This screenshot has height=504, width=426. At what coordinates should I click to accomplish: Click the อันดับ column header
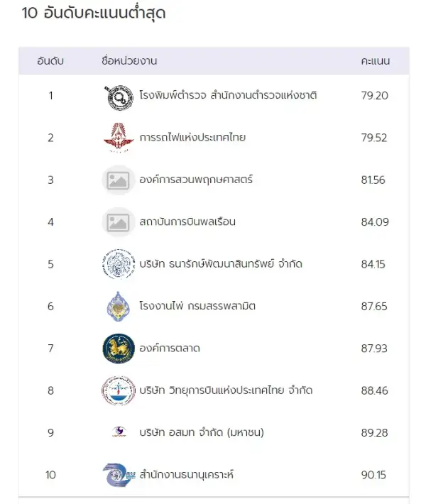pyautogui.click(x=51, y=61)
